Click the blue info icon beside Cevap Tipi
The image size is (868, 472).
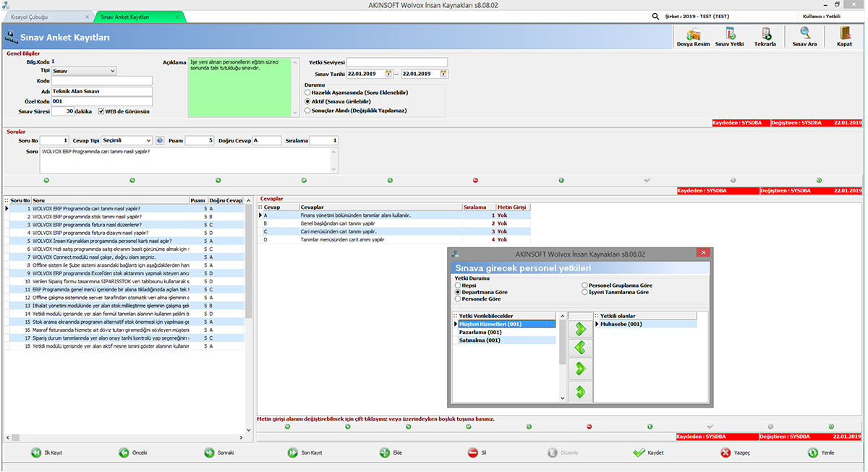click(x=160, y=140)
